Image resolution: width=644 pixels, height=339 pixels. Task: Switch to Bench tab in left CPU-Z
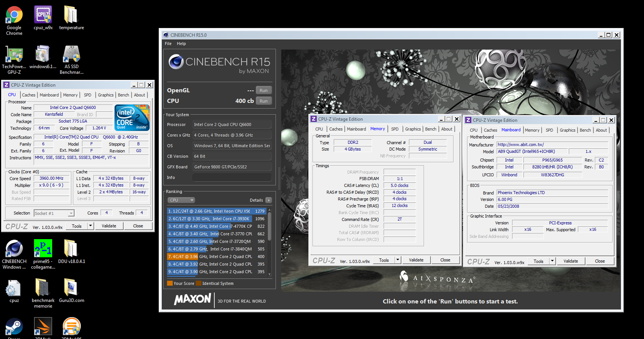point(123,95)
